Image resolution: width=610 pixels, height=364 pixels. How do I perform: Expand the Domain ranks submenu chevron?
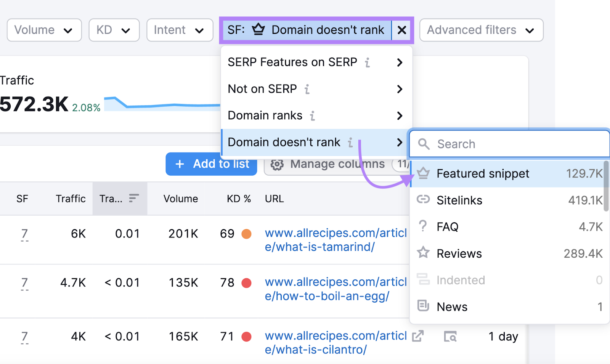[x=400, y=115]
